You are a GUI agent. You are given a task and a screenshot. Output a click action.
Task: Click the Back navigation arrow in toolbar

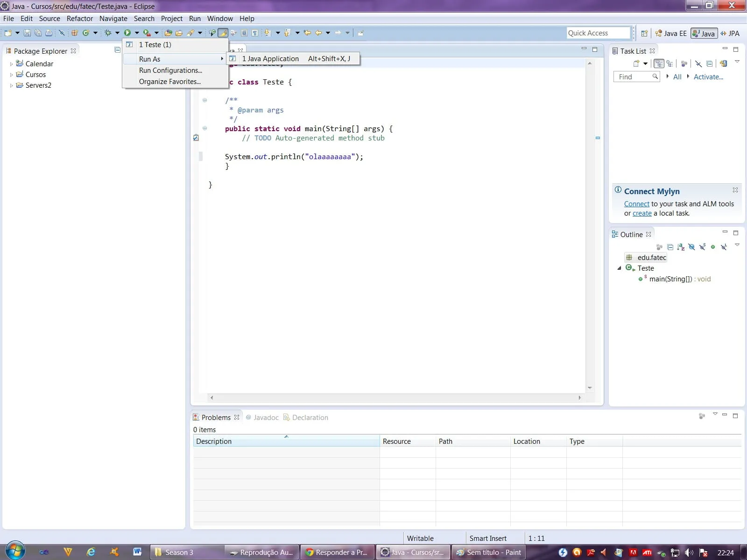(318, 33)
